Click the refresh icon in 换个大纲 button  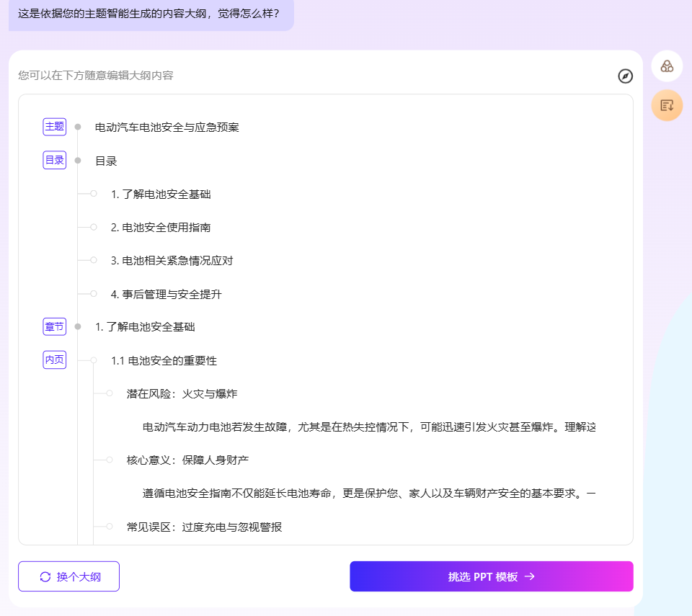tap(45, 576)
